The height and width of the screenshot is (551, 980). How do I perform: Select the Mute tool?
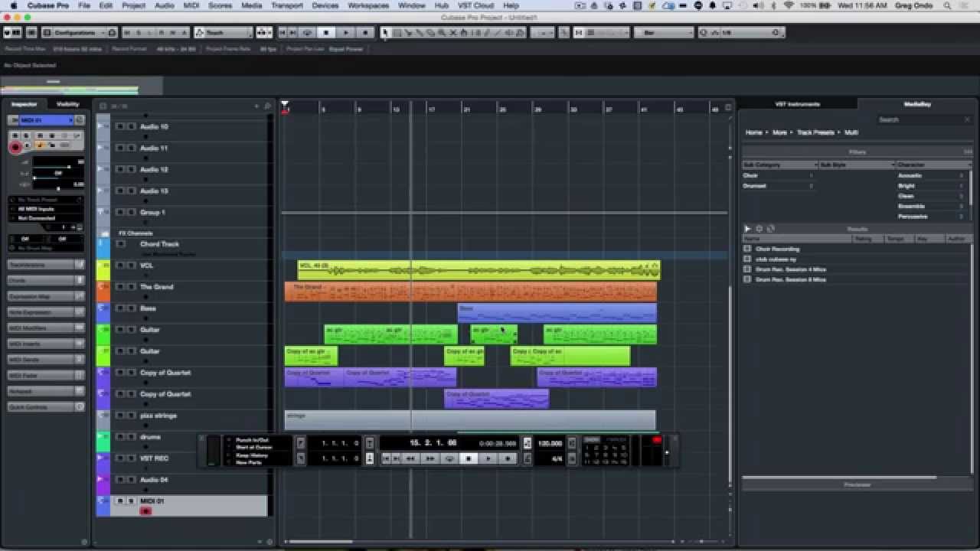point(452,33)
